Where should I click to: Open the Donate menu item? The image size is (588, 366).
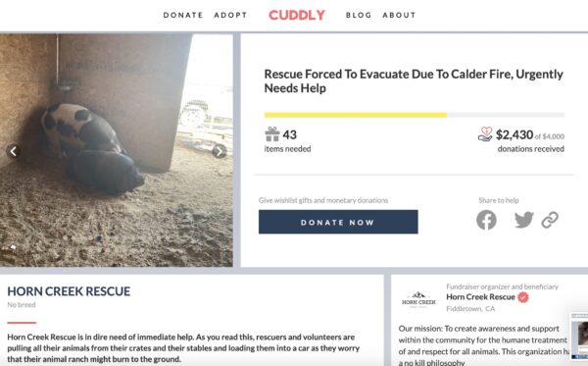(183, 15)
